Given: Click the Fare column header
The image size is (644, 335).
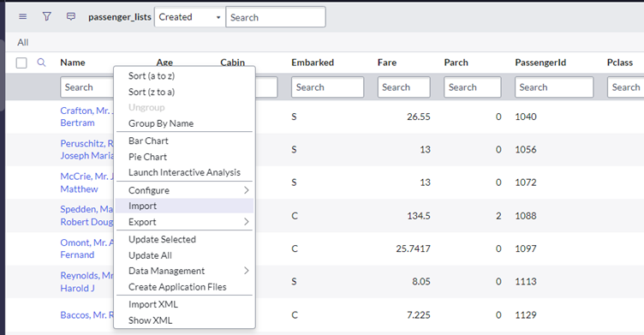Looking at the screenshot, I should [x=387, y=63].
